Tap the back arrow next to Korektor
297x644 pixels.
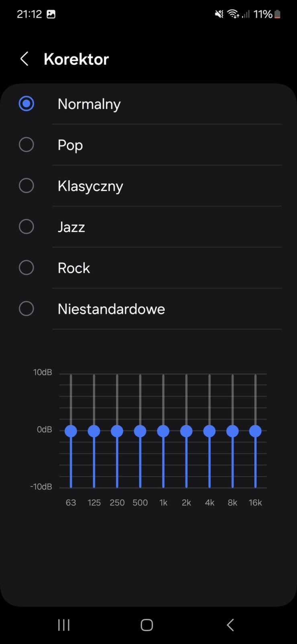click(25, 59)
